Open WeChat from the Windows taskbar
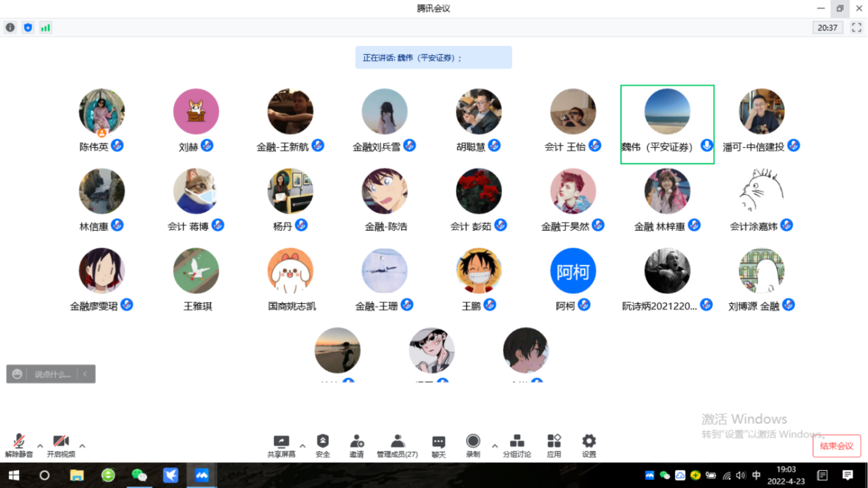 (x=139, y=475)
